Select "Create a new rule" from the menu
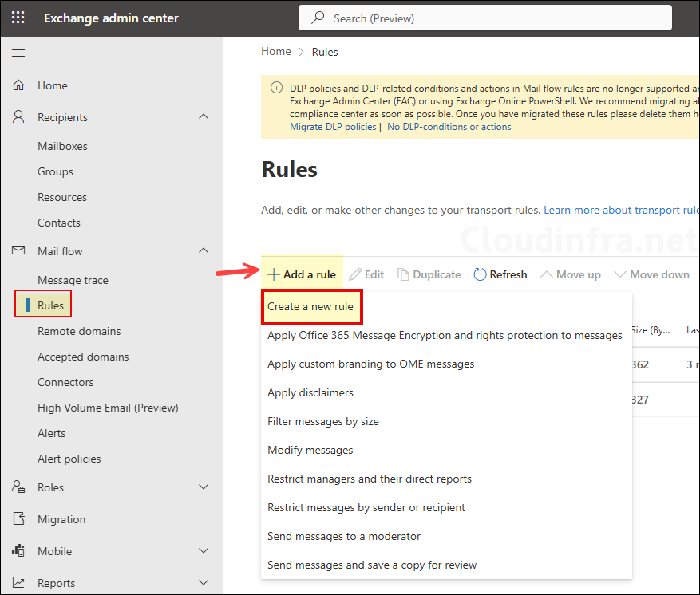 tap(311, 306)
